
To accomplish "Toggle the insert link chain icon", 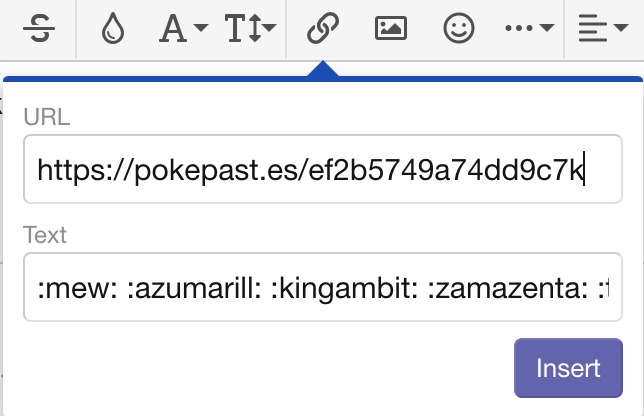I will [x=321, y=30].
